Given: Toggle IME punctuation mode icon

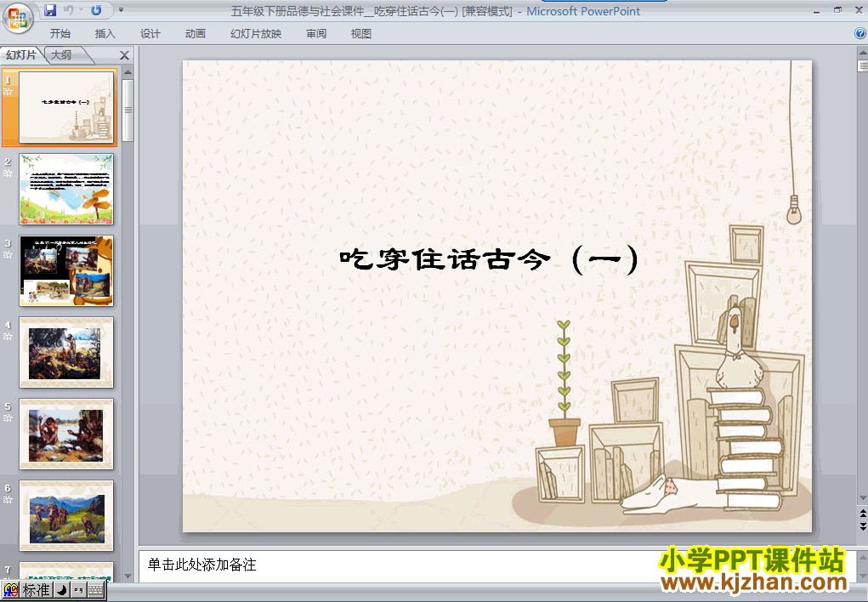Looking at the screenshot, I should point(78,590).
